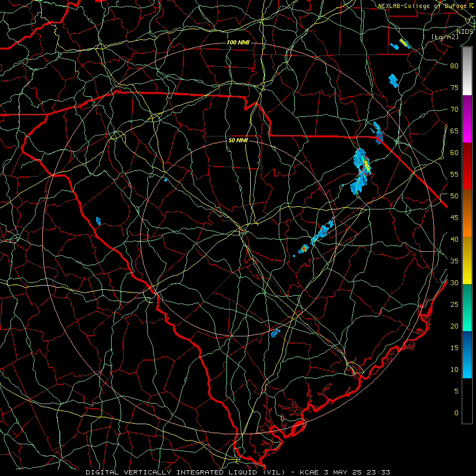476x476 pixels.
Task: Select the yellow segment of the color bar
Action: (467, 260)
